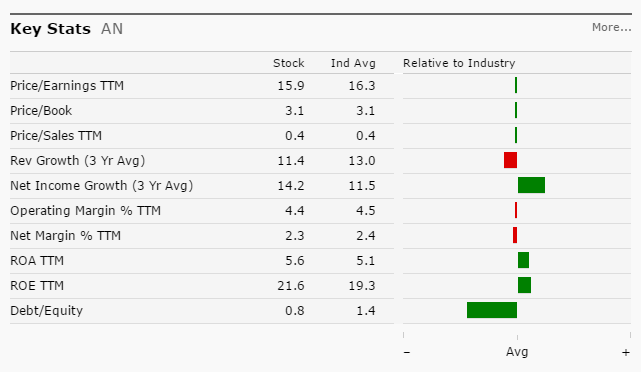Click the red Net Margin bar

click(515, 235)
